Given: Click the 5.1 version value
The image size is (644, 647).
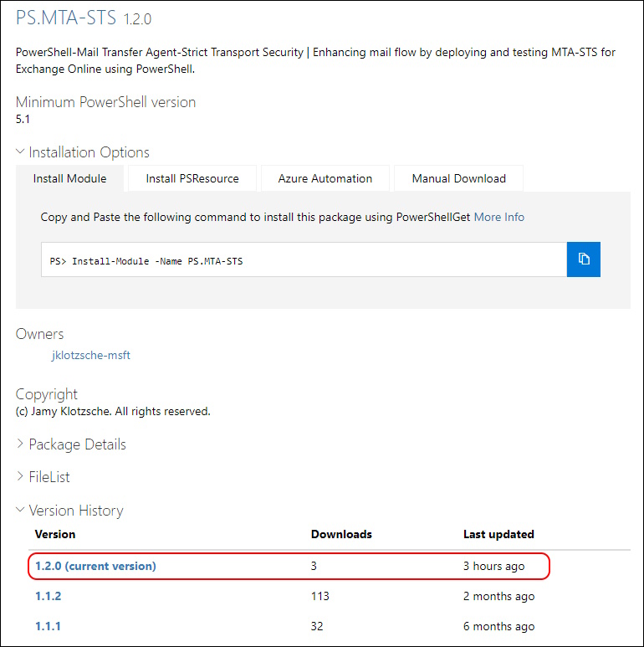Looking at the screenshot, I should click(x=23, y=119).
